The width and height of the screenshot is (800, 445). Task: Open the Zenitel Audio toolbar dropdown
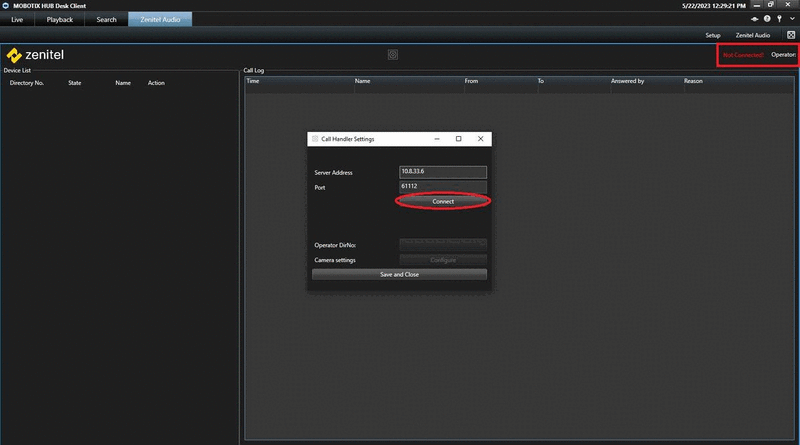tap(752, 35)
